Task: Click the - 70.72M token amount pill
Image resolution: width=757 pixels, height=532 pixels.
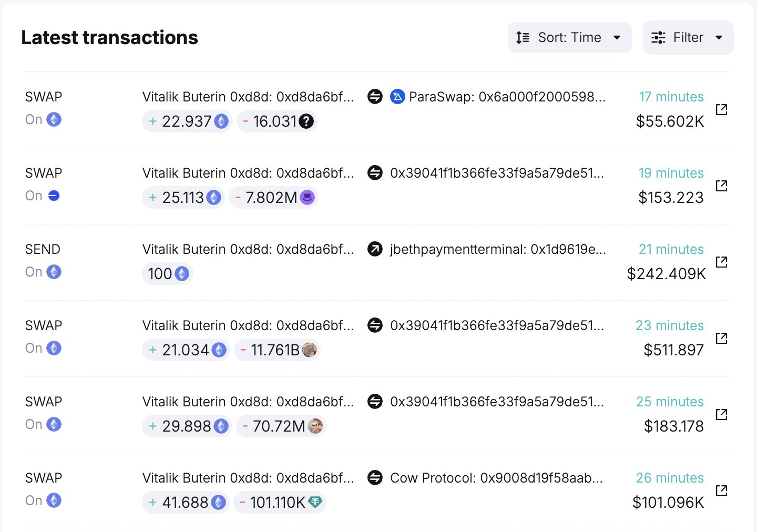Action: point(281,426)
